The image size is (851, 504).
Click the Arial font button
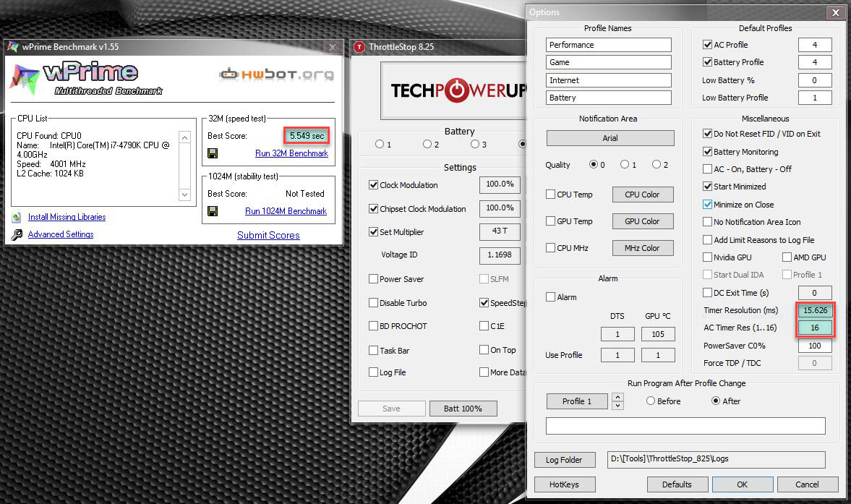point(610,138)
